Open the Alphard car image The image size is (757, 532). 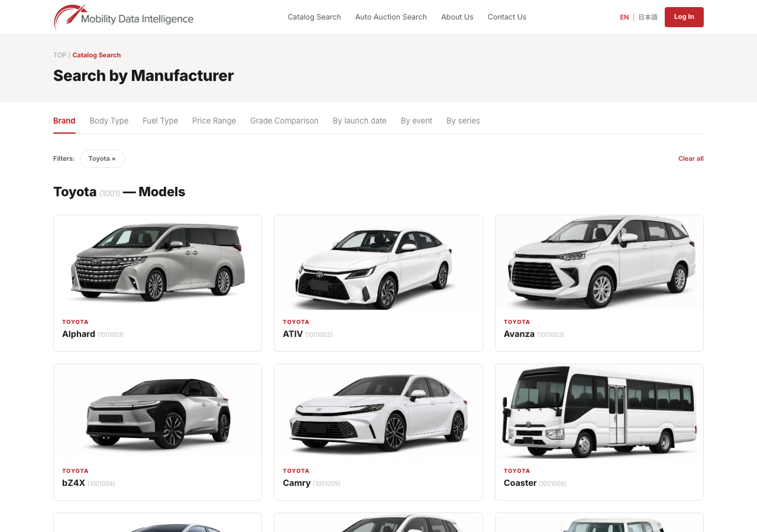click(158, 262)
